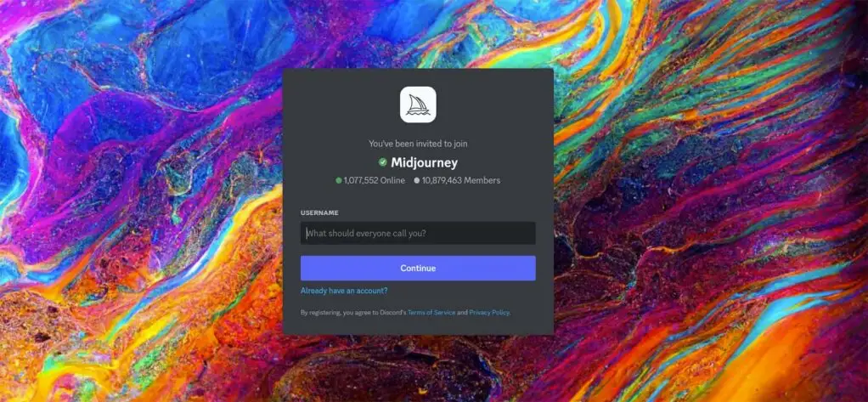Screen dimensions: 868x402
Task: Click the '1,077,552 Online' count text
Action: [x=375, y=180]
